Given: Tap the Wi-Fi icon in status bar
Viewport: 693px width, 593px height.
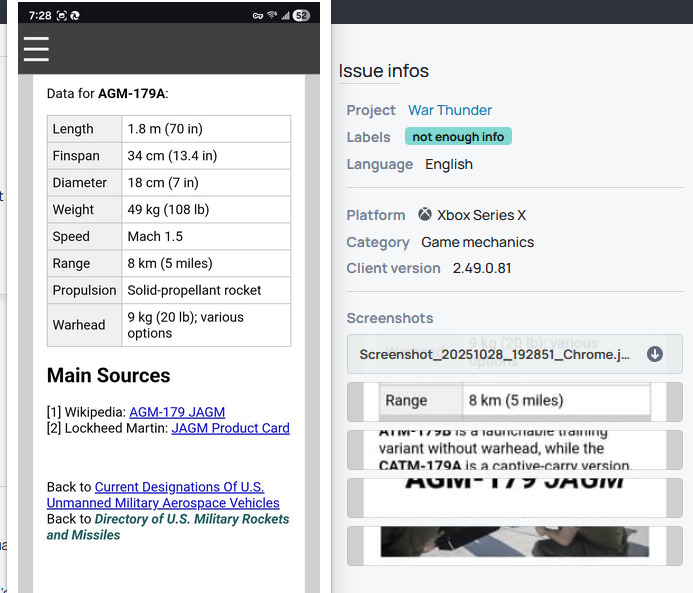Looking at the screenshot, I should (x=271, y=16).
